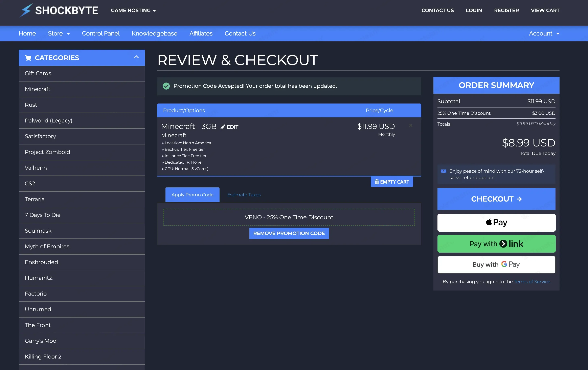Proceed with the Checkout button
The image size is (588, 370).
496,199
